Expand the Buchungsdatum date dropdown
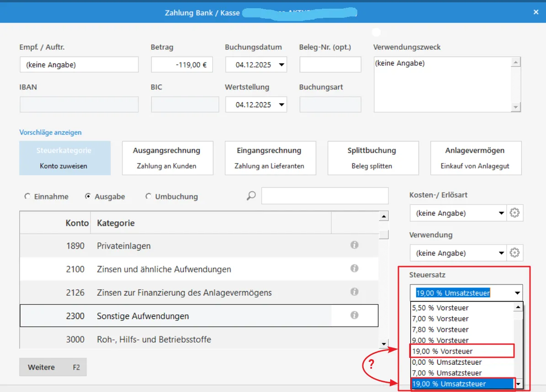This screenshot has height=392, width=546. pos(281,65)
